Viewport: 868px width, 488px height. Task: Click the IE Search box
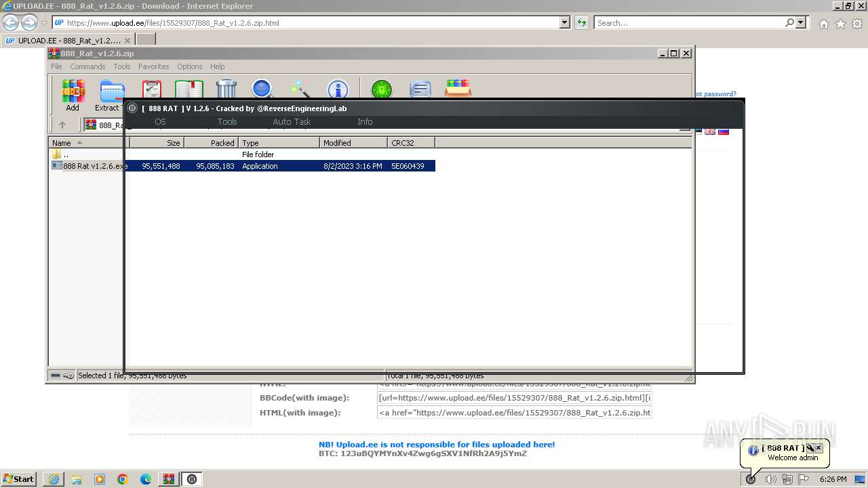point(688,23)
